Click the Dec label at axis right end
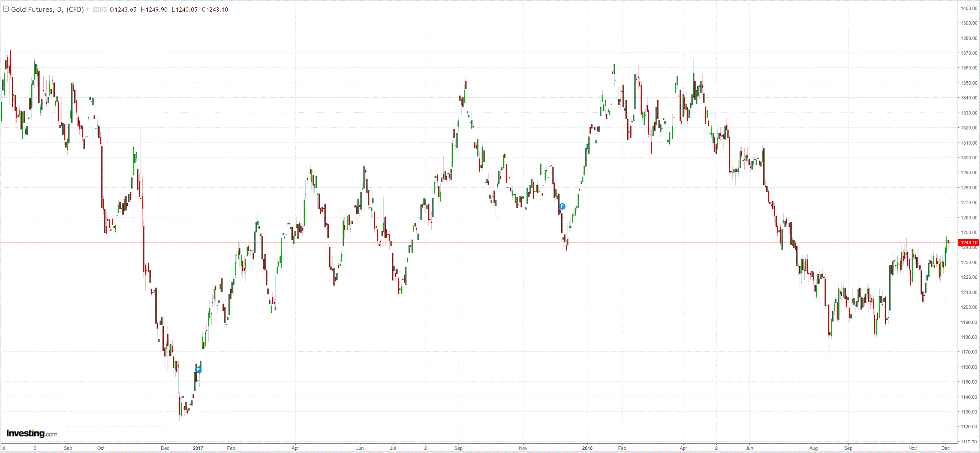 point(945,448)
